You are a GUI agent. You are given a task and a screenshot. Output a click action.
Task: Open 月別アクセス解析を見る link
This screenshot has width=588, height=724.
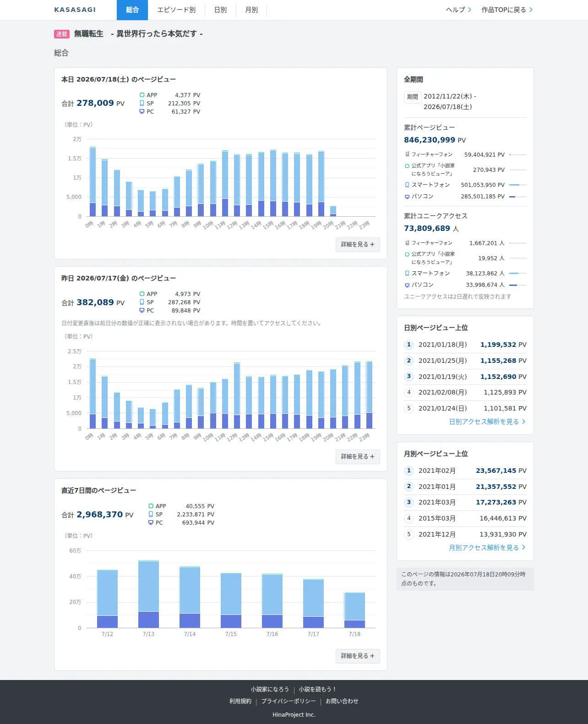pos(487,548)
